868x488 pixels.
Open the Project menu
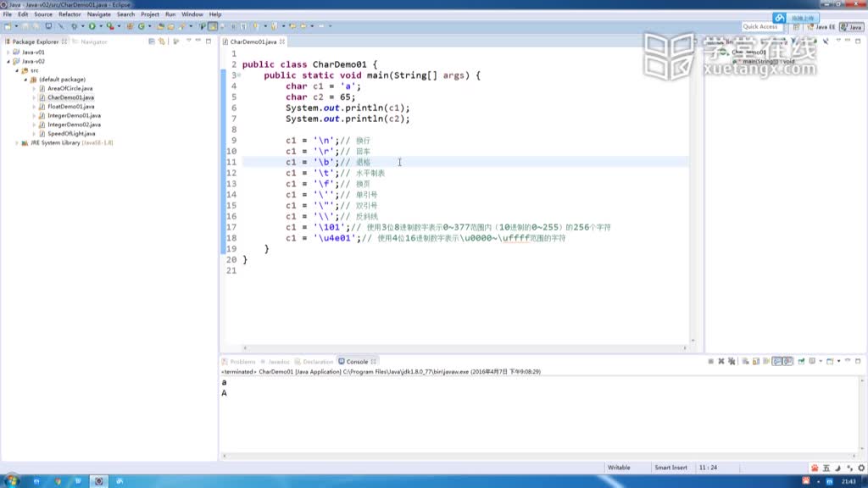[149, 14]
